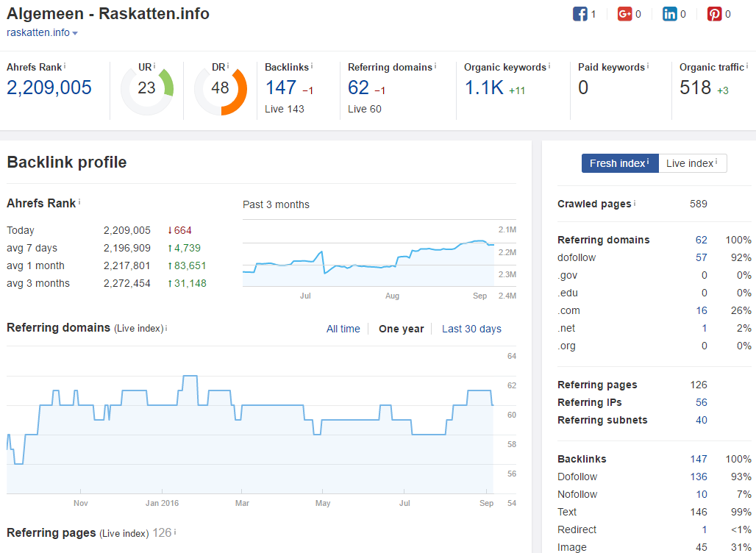Open the 16 .com referring domains link

coord(702,310)
